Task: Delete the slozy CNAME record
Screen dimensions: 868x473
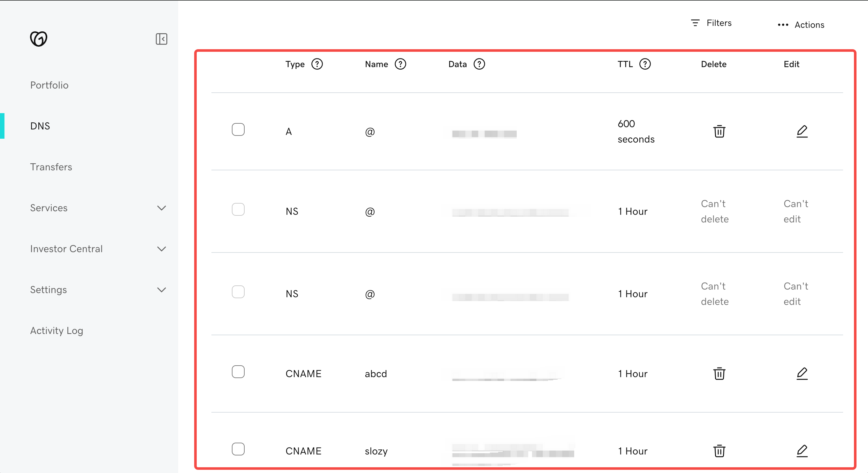Action: pyautogui.click(x=719, y=450)
